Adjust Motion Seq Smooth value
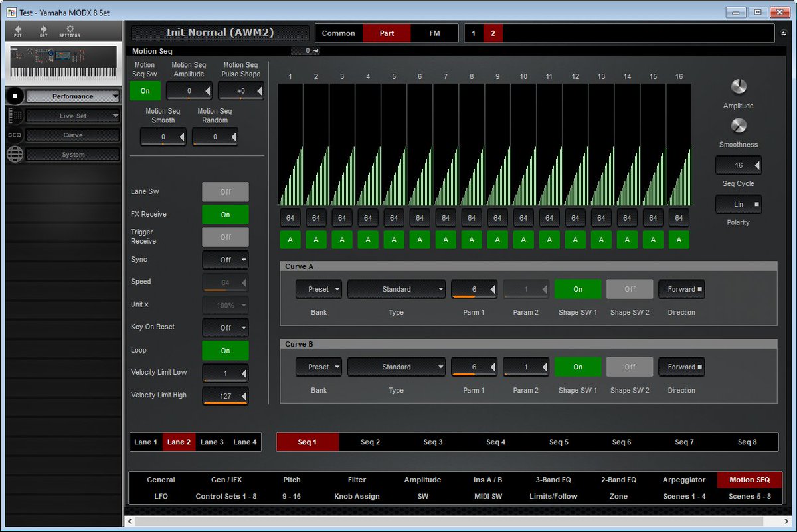This screenshot has width=797, height=532. (163, 137)
